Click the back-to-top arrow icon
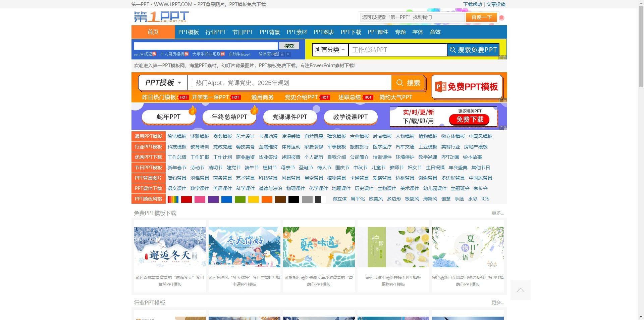 (520, 289)
